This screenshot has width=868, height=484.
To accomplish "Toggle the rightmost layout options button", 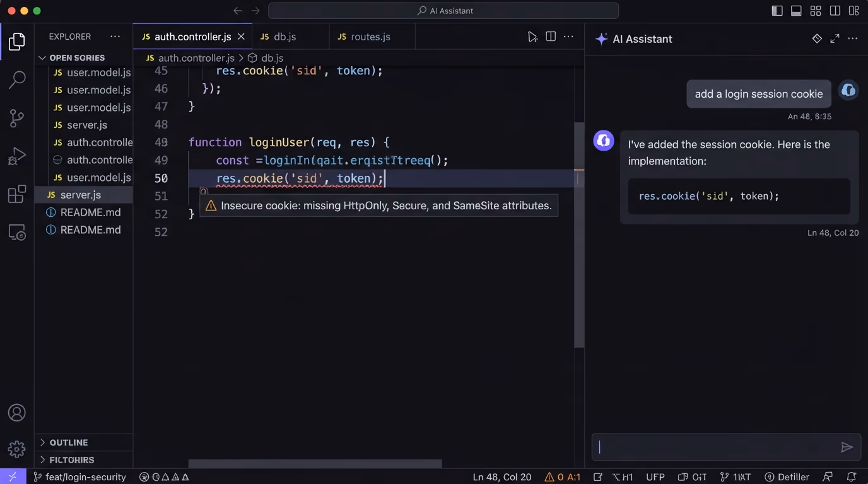I will pos(853,11).
